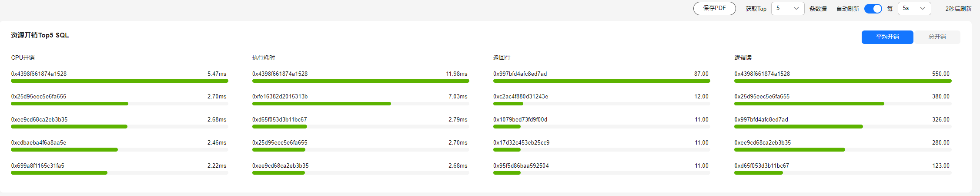Click the 0xcdbaeba4f6a8aa5e progress bar
Image resolution: width=980 pixels, height=196 pixels.
(x=119, y=150)
